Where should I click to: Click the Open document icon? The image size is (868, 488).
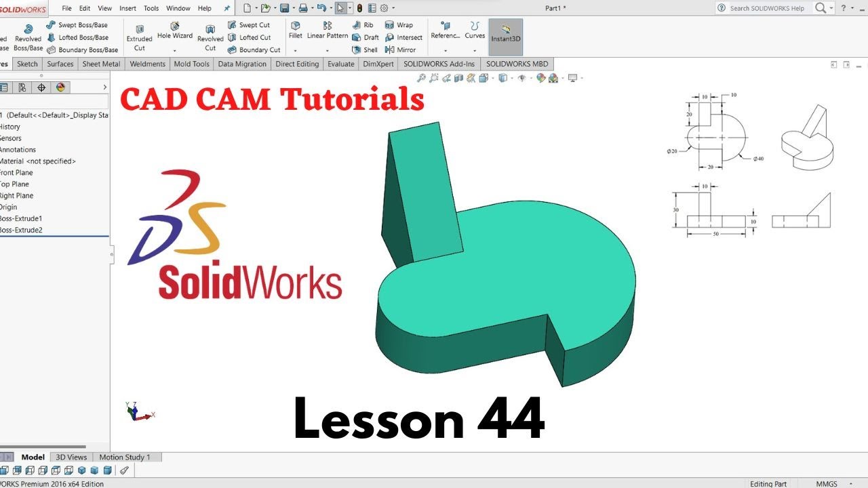266,8
